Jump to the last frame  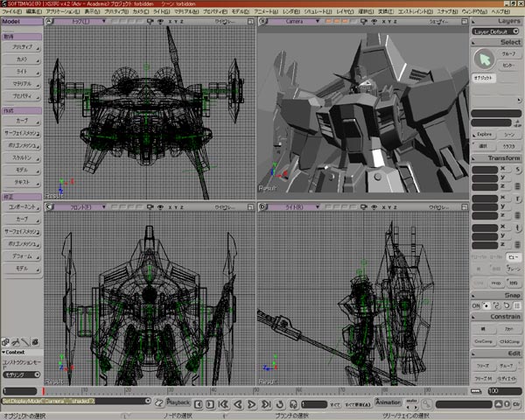(266, 404)
